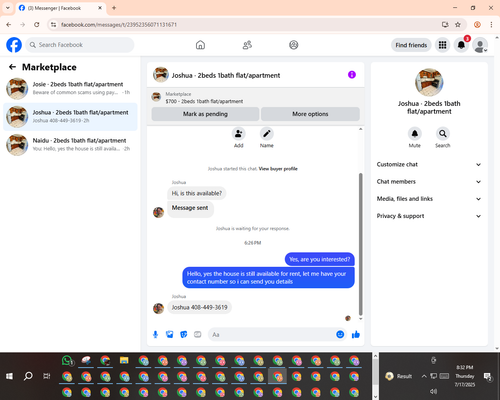
Task: Click the chat vertical scrollbar
Action: click(x=360, y=244)
